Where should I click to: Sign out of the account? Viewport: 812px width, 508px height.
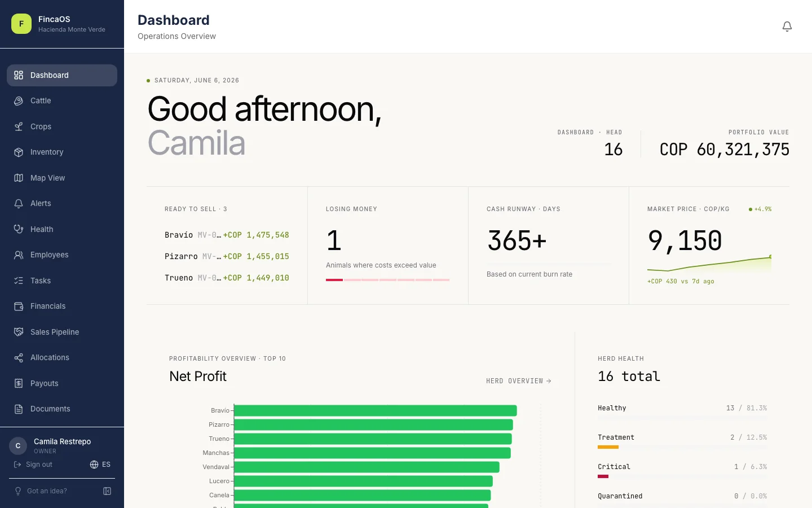(x=33, y=465)
